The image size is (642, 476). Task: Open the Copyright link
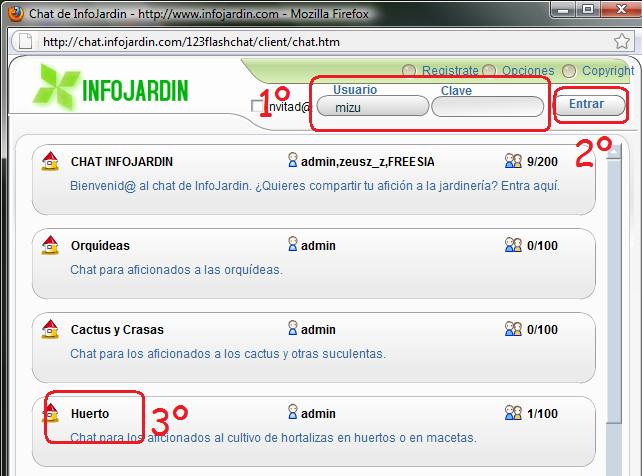coord(608,71)
